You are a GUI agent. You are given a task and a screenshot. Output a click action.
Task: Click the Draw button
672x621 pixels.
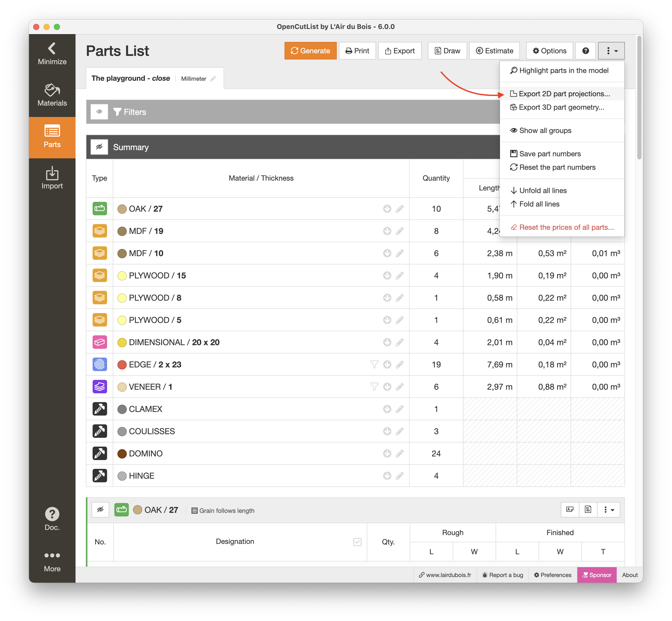(447, 51)
